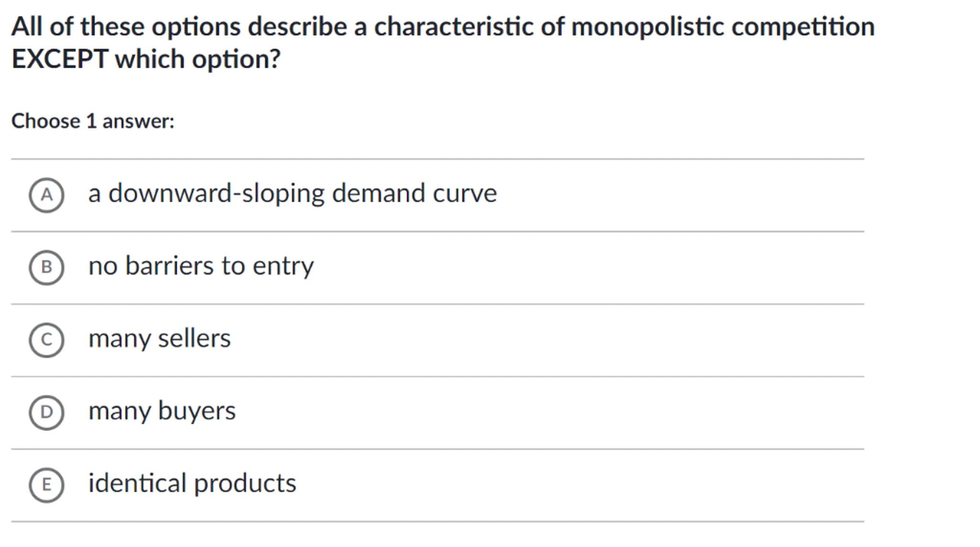Select radio button A
This screenshot has width=980, height=547.
point(46,195)
